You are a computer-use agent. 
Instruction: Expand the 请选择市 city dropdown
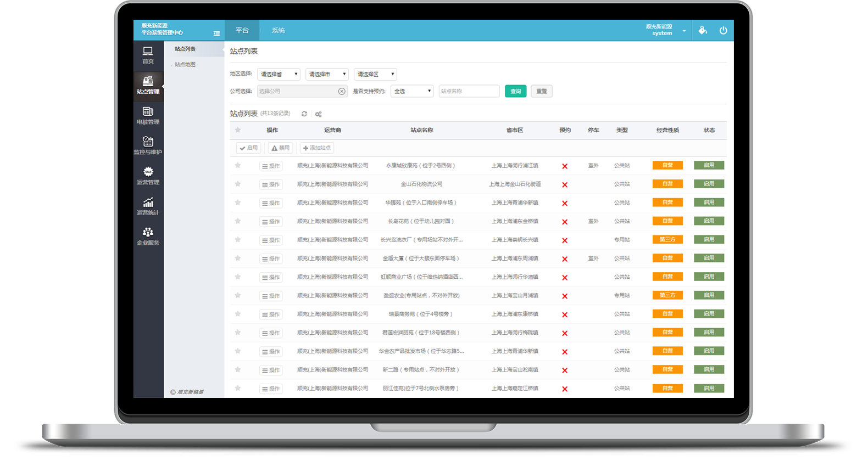pos(327,74)
